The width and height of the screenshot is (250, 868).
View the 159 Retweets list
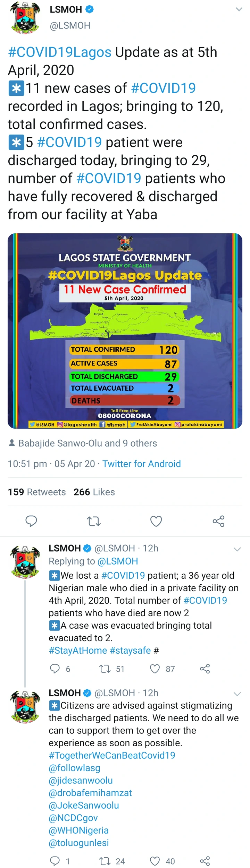pyautogui.click(x=37, y=492)
